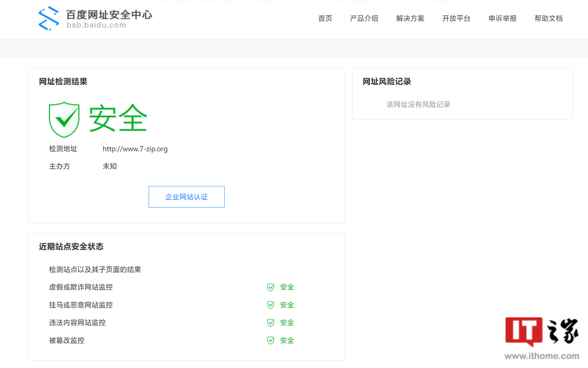This screenshot has width=588, height=368.
Task: Click the Baidu safety center logo icon
Action: click(x=48, y=18)
